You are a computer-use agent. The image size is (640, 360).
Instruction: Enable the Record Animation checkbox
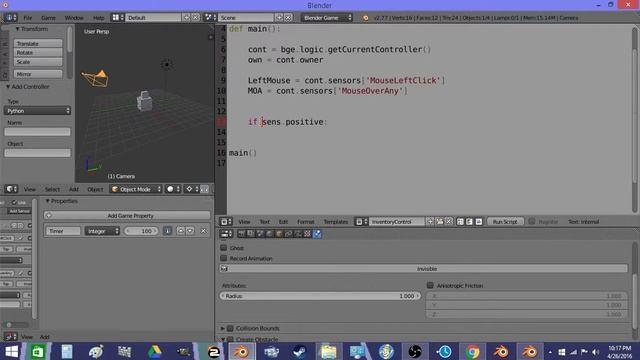pyautogui.click(x=223, y=258)
